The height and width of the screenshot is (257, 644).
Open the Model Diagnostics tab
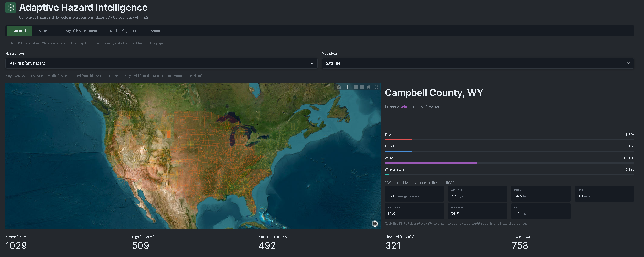[x=124, y=31]
